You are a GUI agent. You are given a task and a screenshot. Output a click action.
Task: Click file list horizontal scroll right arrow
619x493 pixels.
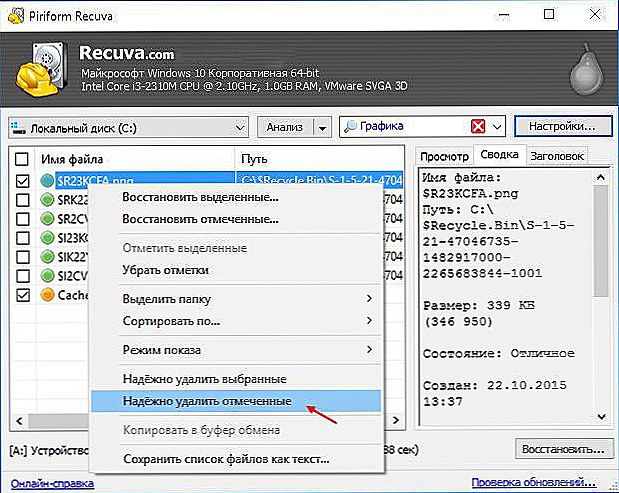click(396, 420)
